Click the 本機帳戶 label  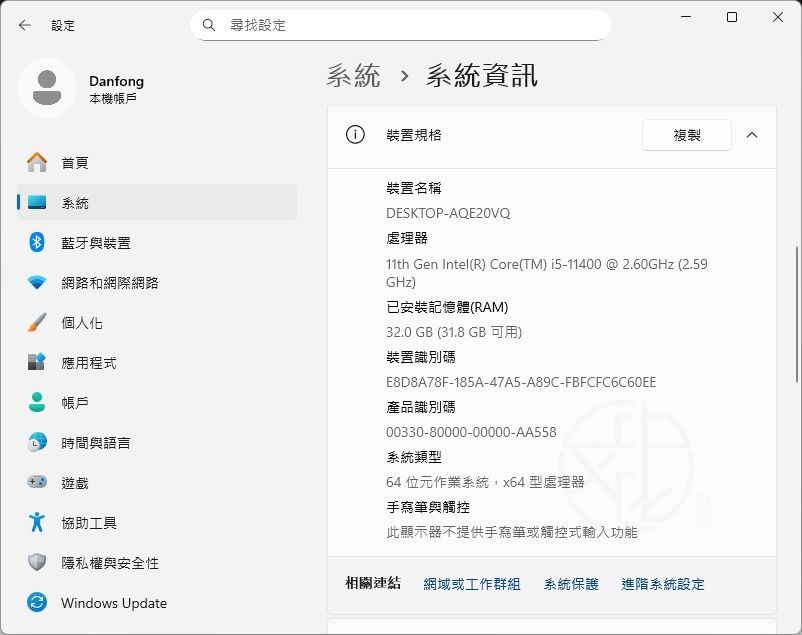coord(113,99)
